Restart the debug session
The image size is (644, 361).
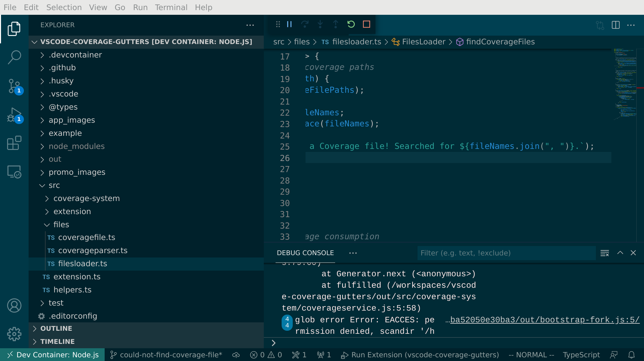tap(351, 24)
